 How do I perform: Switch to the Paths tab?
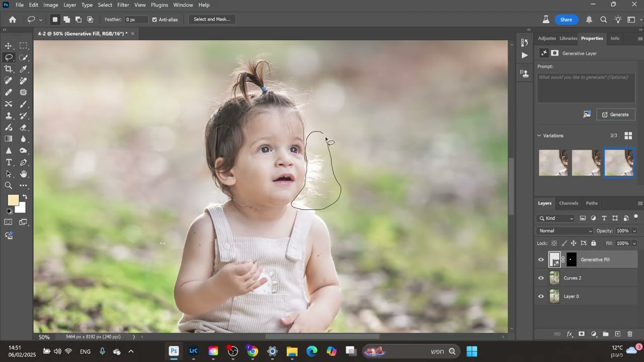coord(592,203)
